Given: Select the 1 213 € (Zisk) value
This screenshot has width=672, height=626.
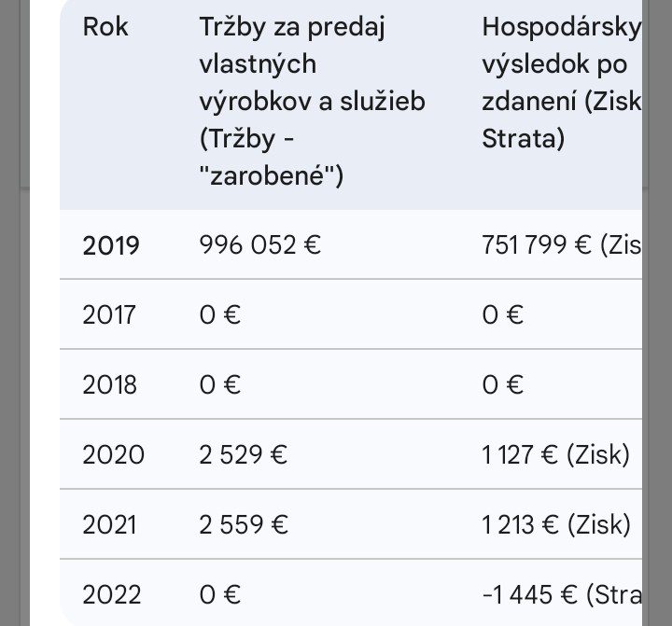Looking at the screenshot, I should click(x=556, y=524).
